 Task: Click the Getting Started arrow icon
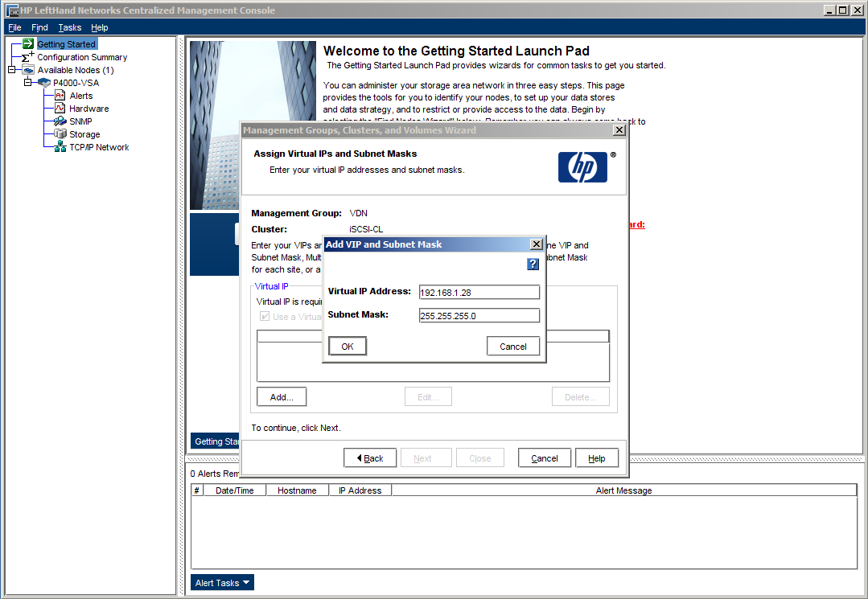pos(28,44)
